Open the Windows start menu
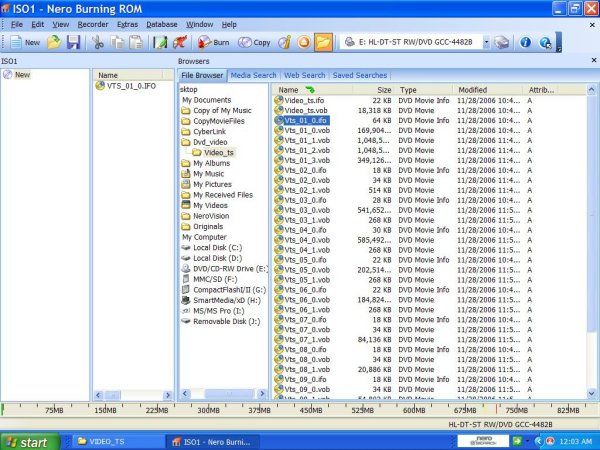This screenshot has width=600, height=450. point(29,442)
